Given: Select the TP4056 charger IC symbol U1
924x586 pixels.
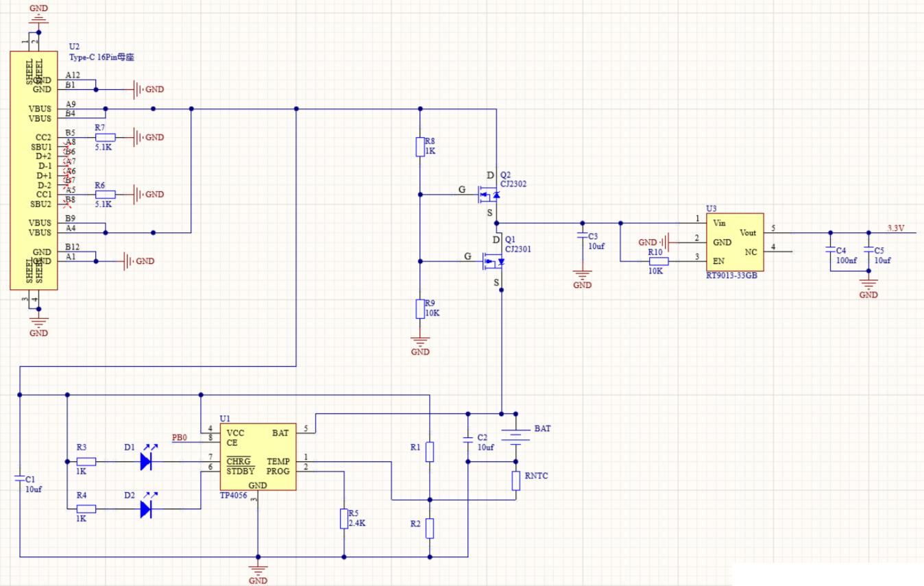Looking at the screenshot, I should (257, 456).
